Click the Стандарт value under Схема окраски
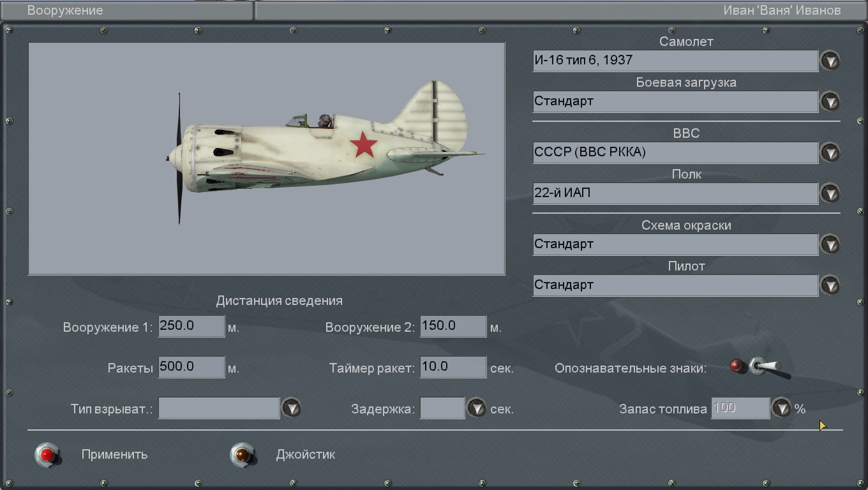 pos(675,244)
